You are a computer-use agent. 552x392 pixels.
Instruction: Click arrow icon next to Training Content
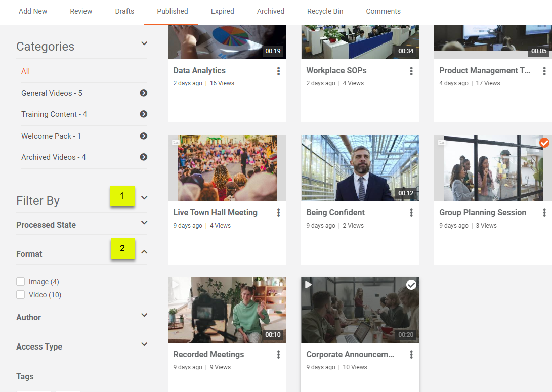tap(144, 114)
